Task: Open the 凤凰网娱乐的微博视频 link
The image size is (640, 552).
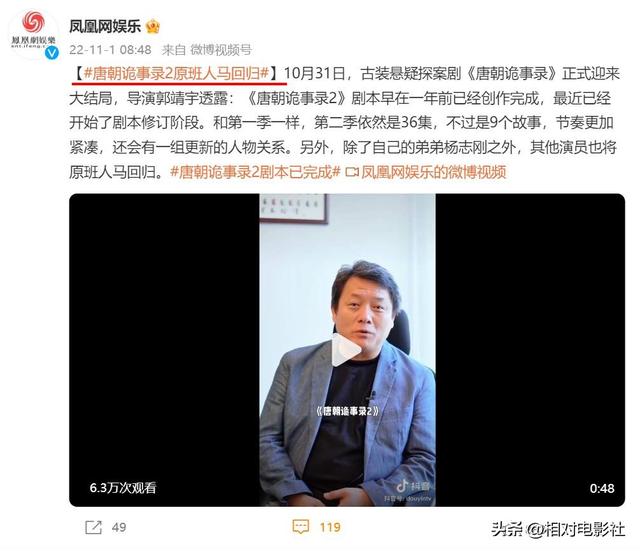Action: pos(433,172)
